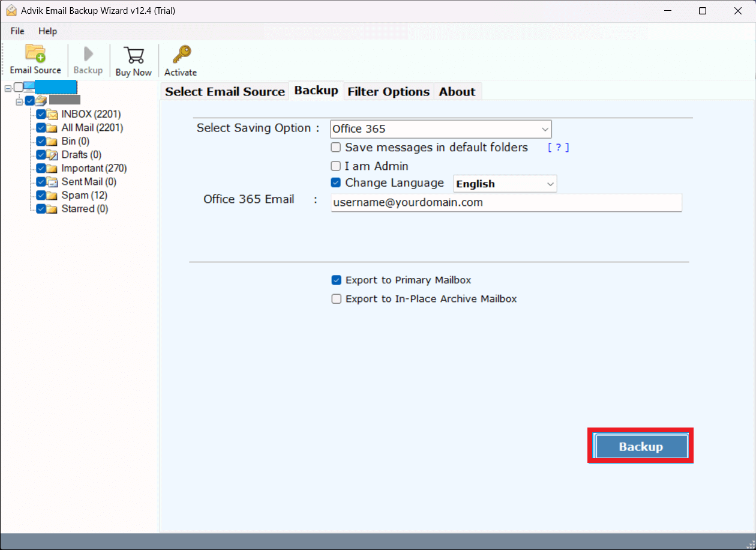This screenshot has height=550, width=756.
Task: Uncheck the Sent Mail folder checkbox
Action: tap(41, 182)
